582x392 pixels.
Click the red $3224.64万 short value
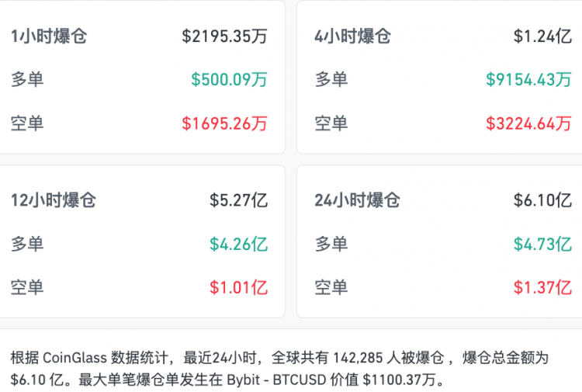point(528,123)
